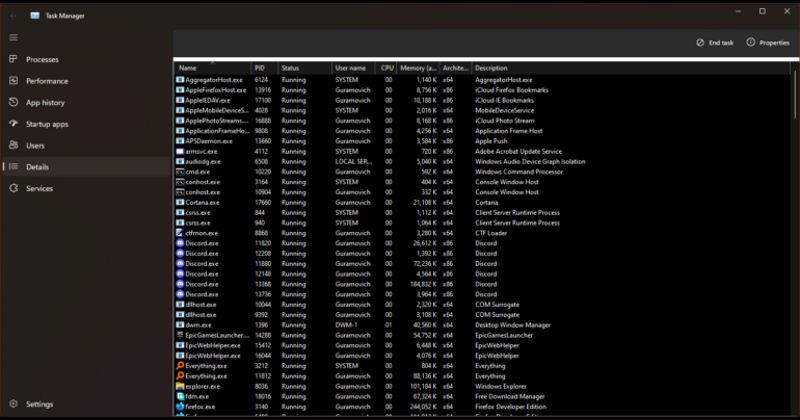This screenshot has width=800, height=420.
Task: Open the App history tab label
Action: click(45, 102)
